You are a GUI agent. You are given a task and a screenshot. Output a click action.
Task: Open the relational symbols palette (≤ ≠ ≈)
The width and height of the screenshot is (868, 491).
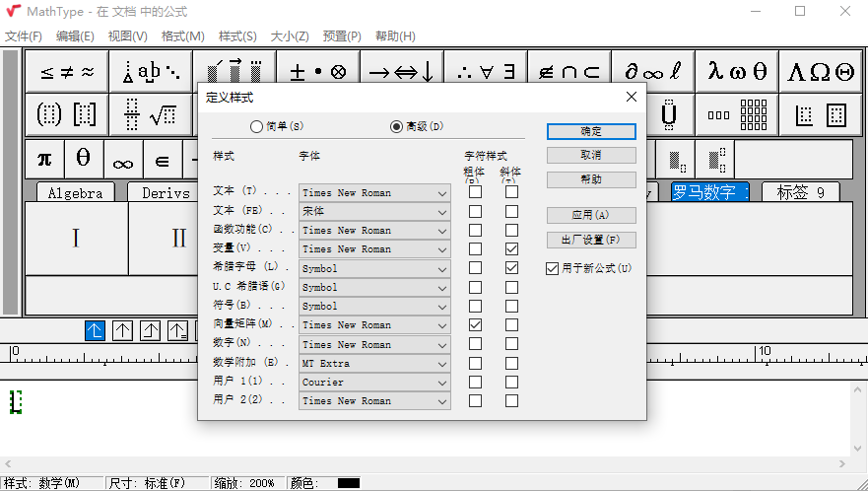(67, 72)
